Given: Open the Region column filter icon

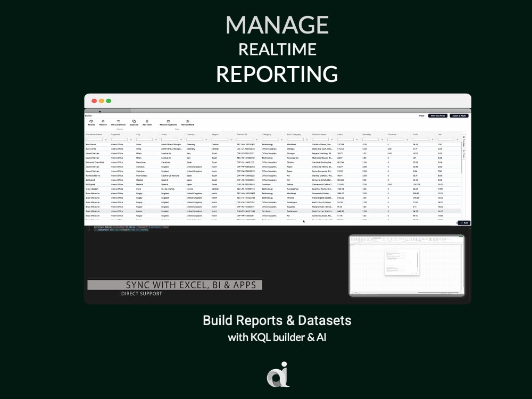Looking at the screenshot, I should coord(231,140).
